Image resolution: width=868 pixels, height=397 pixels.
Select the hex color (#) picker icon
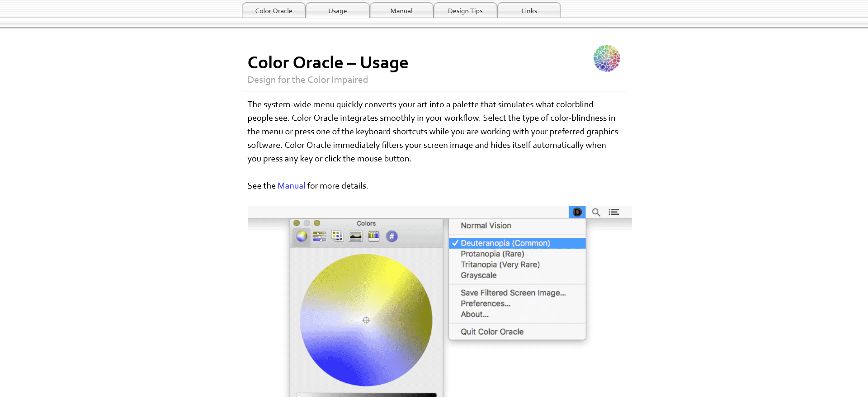point(392,236)
